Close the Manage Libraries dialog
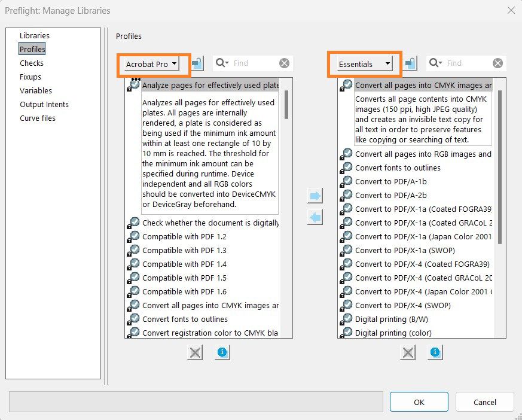This screenshot has width=522, height=420. click(x=511, y=10)
